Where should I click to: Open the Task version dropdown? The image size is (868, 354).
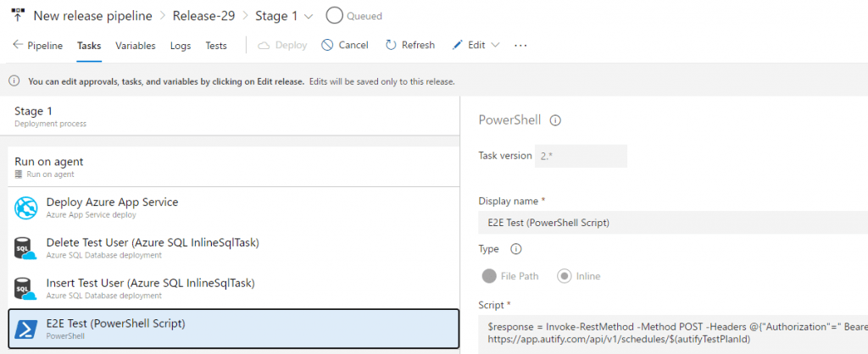581,156
